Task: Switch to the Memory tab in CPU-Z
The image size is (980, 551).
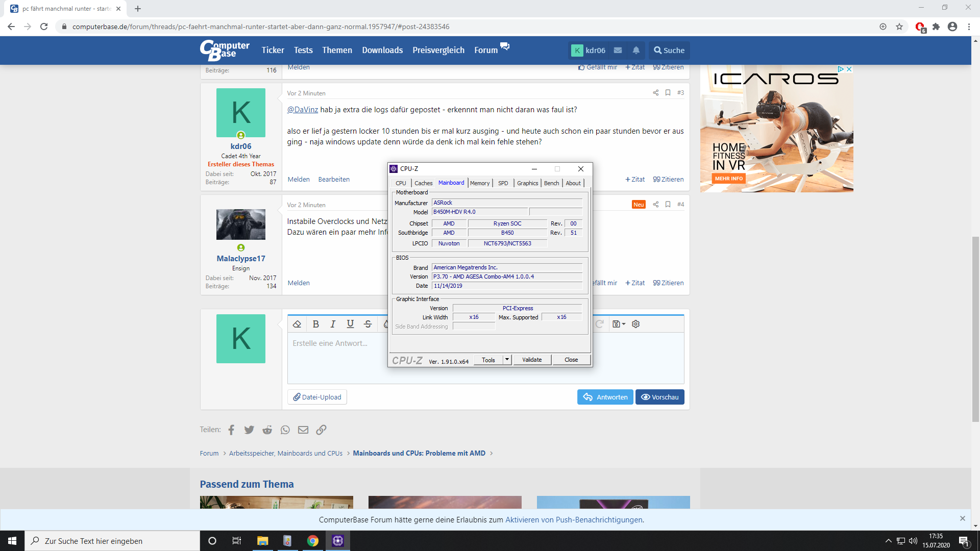Action: (480, 183)
